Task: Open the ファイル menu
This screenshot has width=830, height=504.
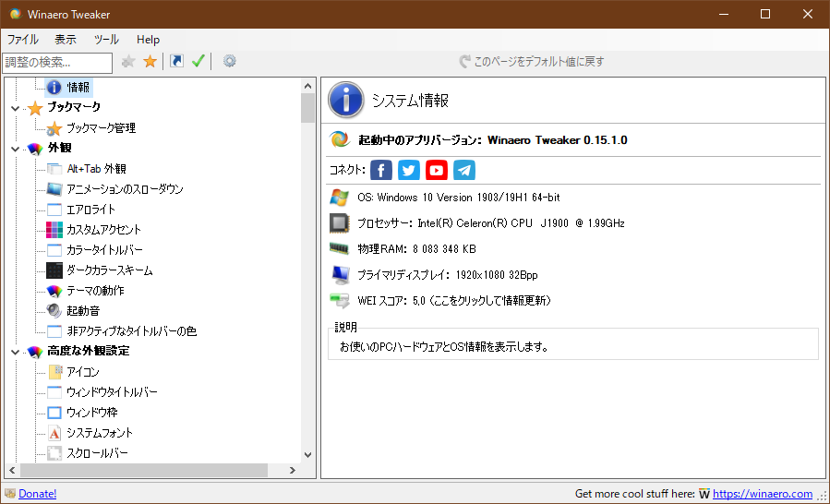Action: click(x=23, y=40)
